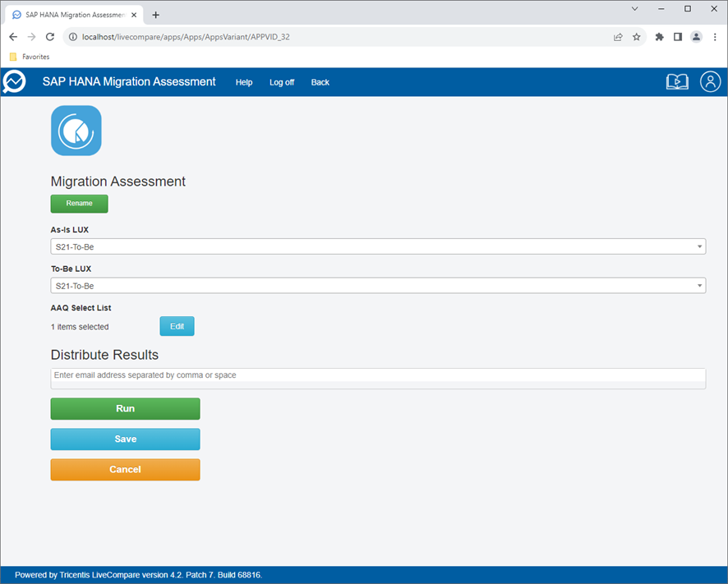View site information icon in address bar

73,37
